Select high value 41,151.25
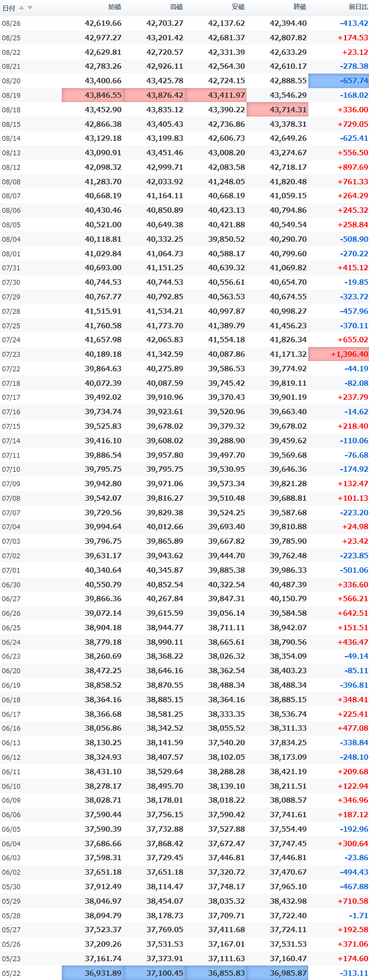Screen dimensions: 369x980 click(165, 268)
